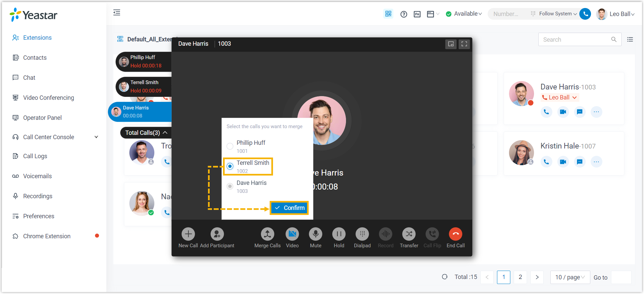Click the Dave Harris 1003 radio button

pos(230,186)
